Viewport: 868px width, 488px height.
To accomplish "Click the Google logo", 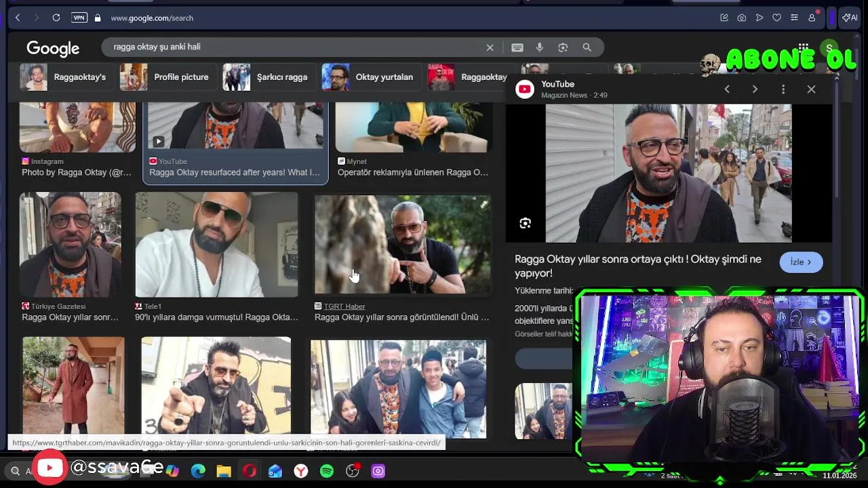I will (x=53, y=48).
